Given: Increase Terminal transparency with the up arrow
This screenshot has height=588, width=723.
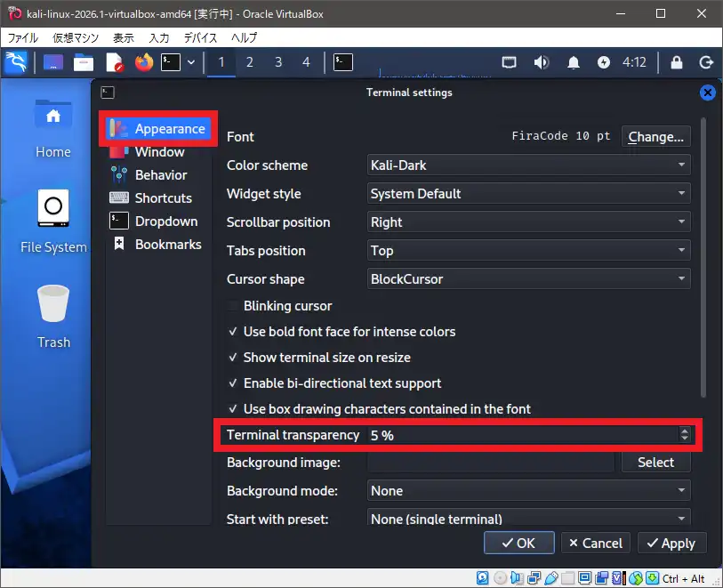Looking at the screenshot, I should pos(684,431).
